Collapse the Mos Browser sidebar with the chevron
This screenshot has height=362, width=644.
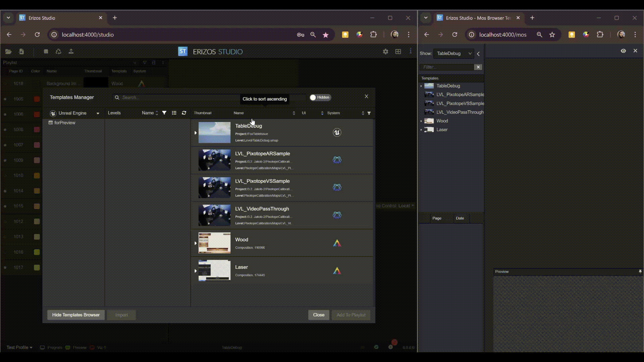pyautogui.click(x=478, y=54)
